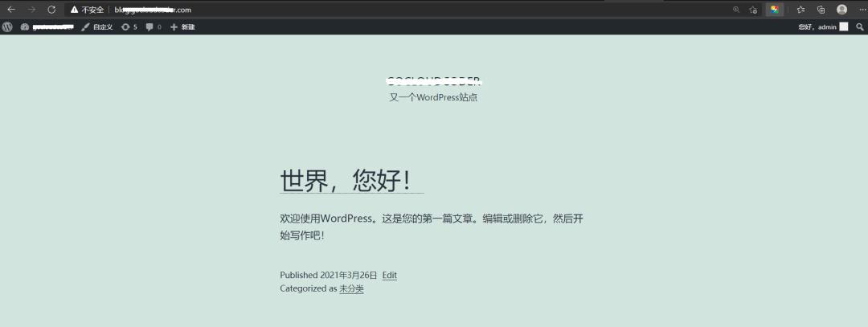The image size is (868, 327).
Task: Open the browser profile avatar
Action: point(842,10)
